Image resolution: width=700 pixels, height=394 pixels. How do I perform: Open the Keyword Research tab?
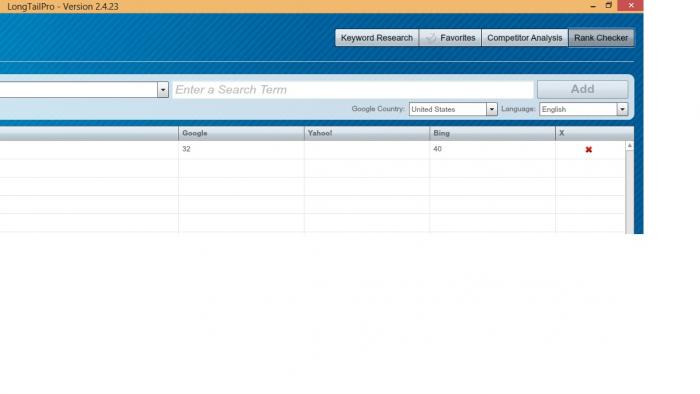pos(377,38)
